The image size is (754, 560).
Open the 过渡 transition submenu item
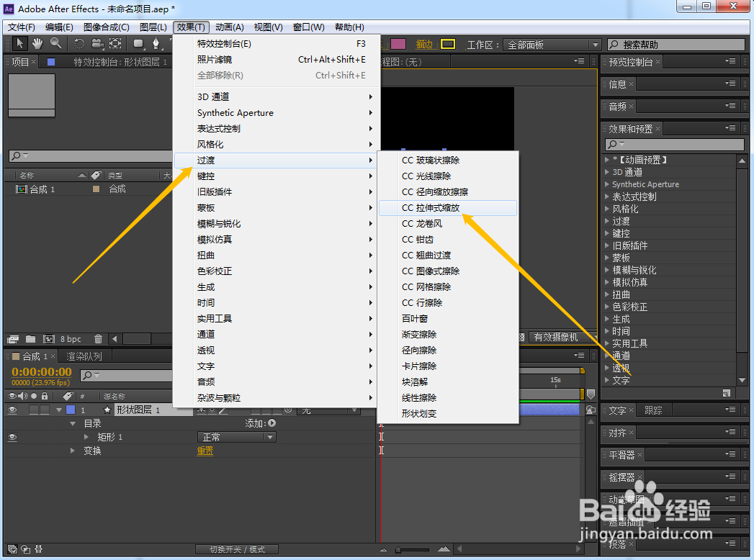tap(277, 160)
